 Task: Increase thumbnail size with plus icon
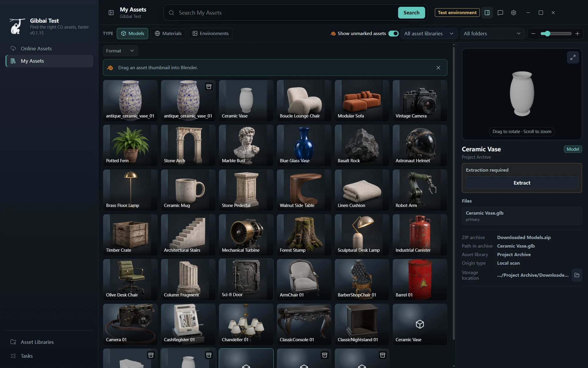point(577,34)
